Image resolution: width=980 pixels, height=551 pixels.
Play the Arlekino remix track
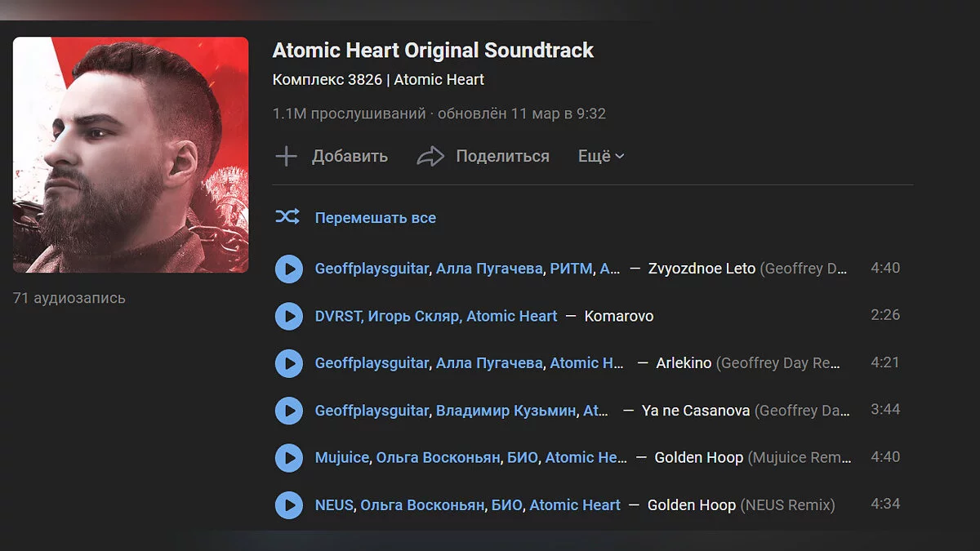pyautogui.click(x=289, y=363)
